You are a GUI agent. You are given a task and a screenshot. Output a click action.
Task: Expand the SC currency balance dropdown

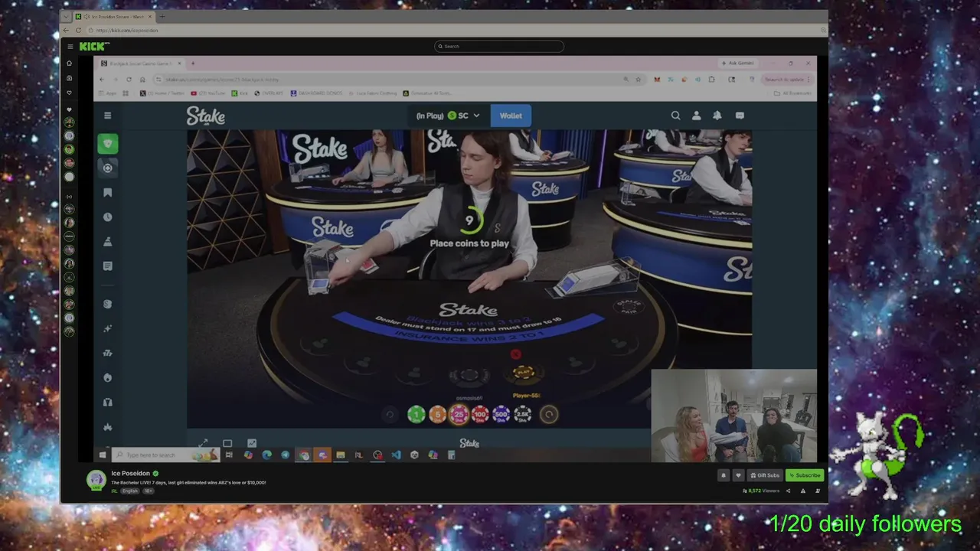coord(448,116)
